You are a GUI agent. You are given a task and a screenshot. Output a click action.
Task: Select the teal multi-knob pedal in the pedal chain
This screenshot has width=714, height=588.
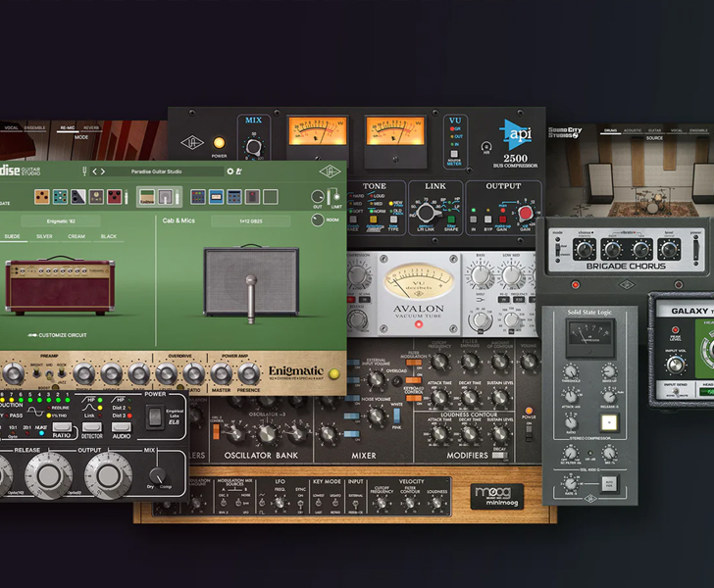pyautogui.click(x=60, y=197)
